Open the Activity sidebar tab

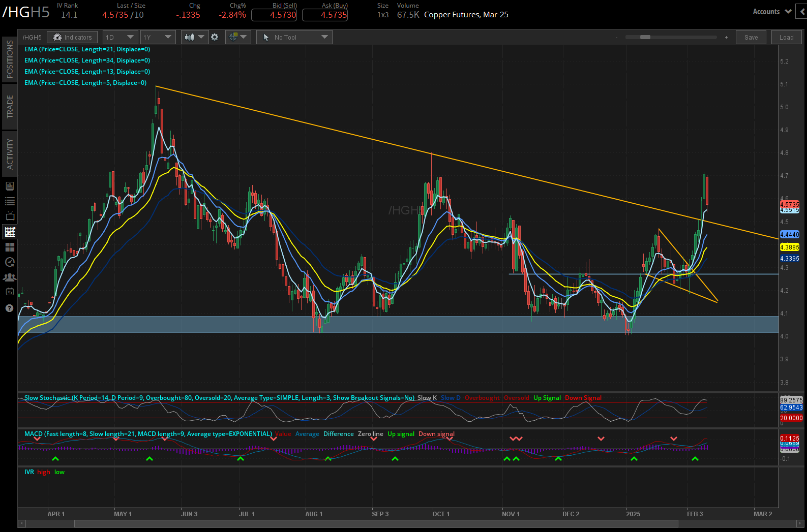(x=9, y=153)
